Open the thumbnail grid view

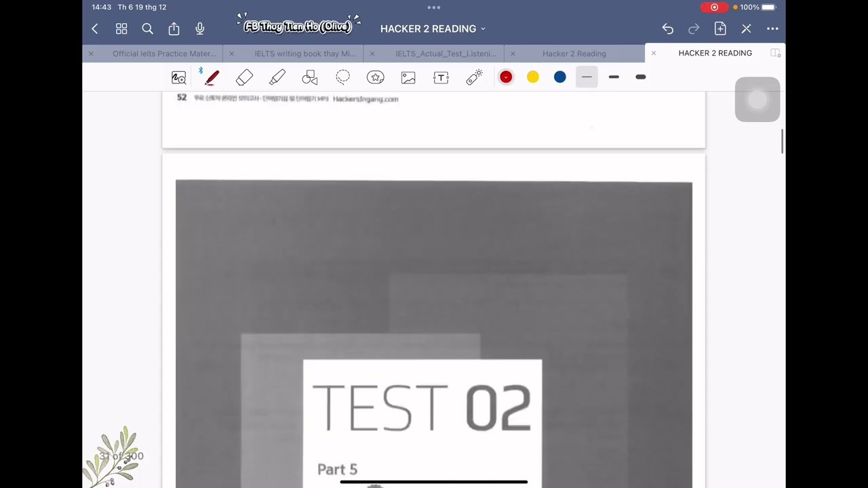tap(121, 28)
